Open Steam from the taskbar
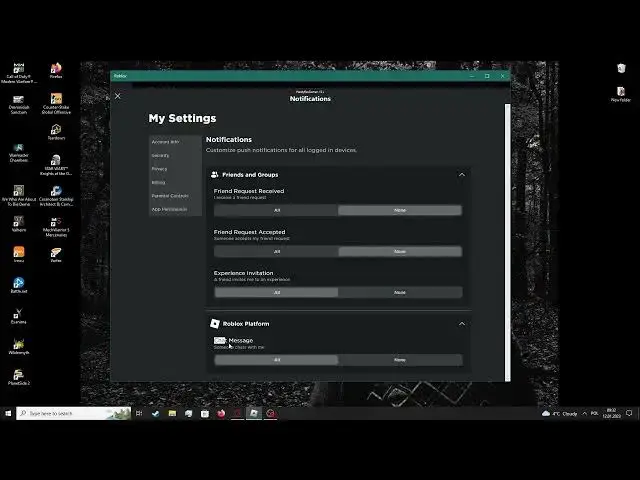 click(156, 413)
